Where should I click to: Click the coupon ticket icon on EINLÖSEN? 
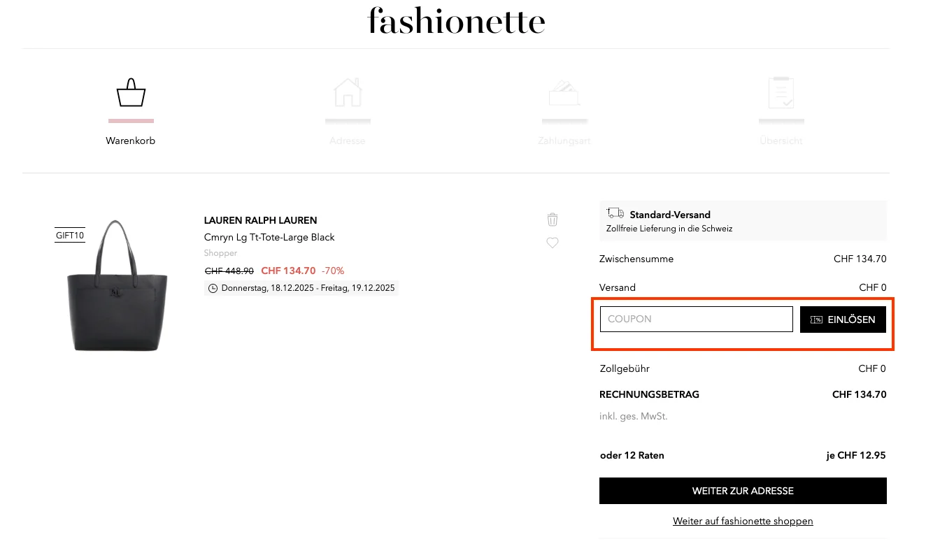816,320
